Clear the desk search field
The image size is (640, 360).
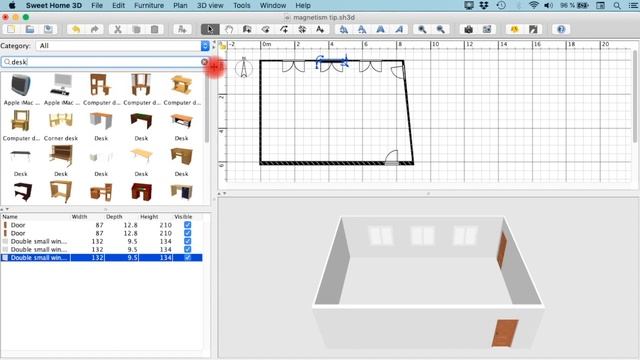pyautogui.click(x=204, y=62)
